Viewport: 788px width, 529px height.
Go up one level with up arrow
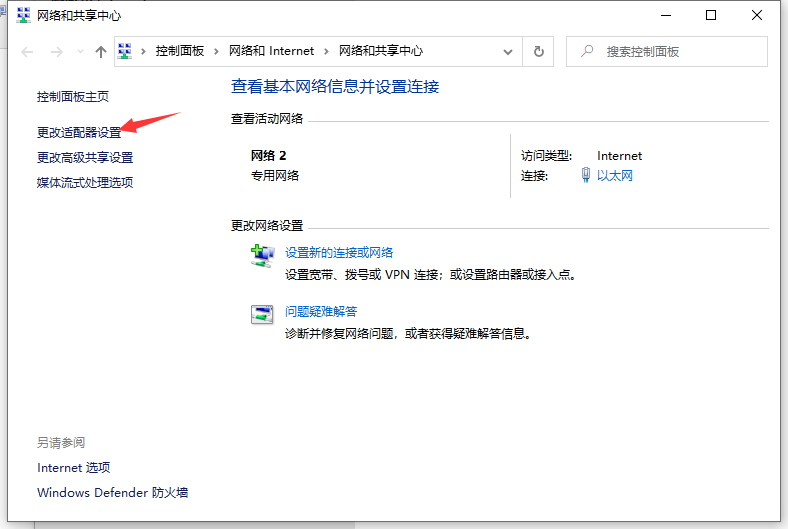[x=100, y=51]
